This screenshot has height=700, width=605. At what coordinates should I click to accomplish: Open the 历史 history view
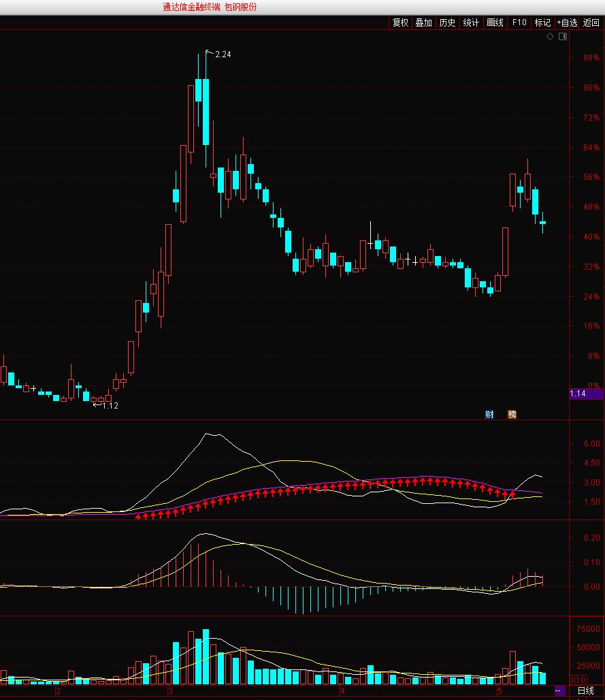point(447,22)
